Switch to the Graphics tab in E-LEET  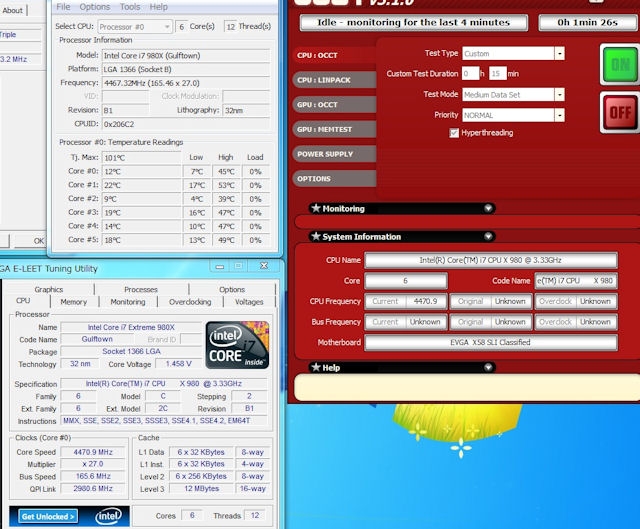(x=49, y=289)
